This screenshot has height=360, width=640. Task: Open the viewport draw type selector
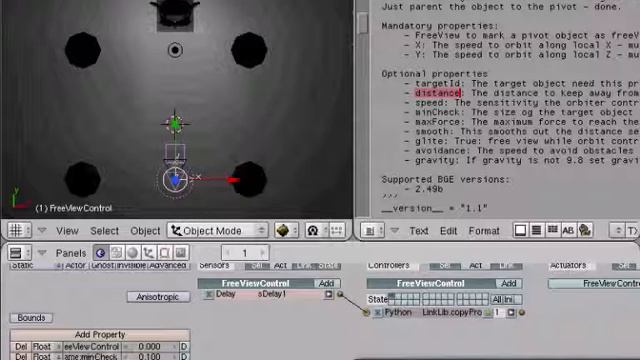pos(286,231)
